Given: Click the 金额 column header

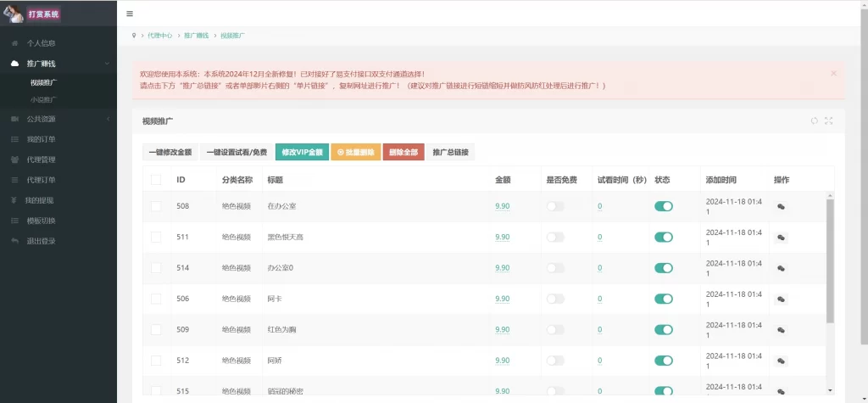Looking at the screenshot, I should click(x=503, y=180).
